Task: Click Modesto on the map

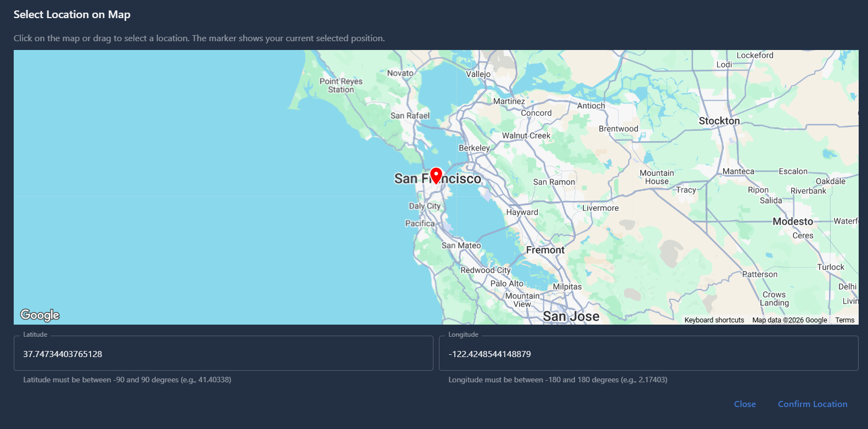Action: coord(793,221)
